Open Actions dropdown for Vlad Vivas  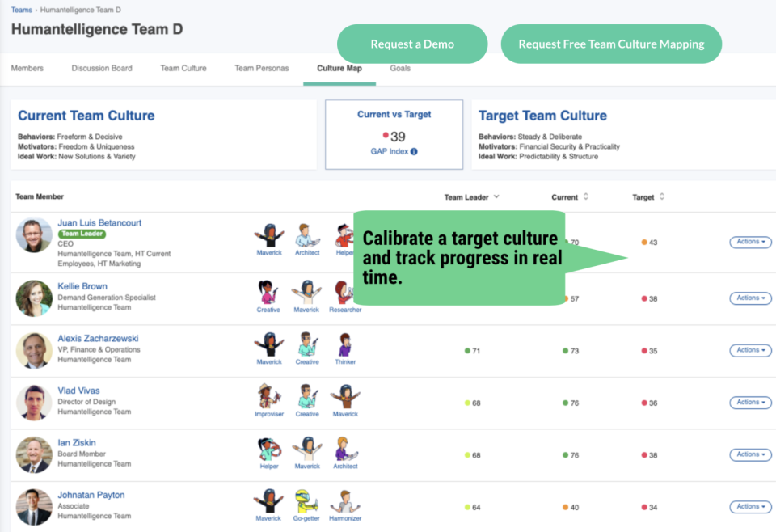750,403
